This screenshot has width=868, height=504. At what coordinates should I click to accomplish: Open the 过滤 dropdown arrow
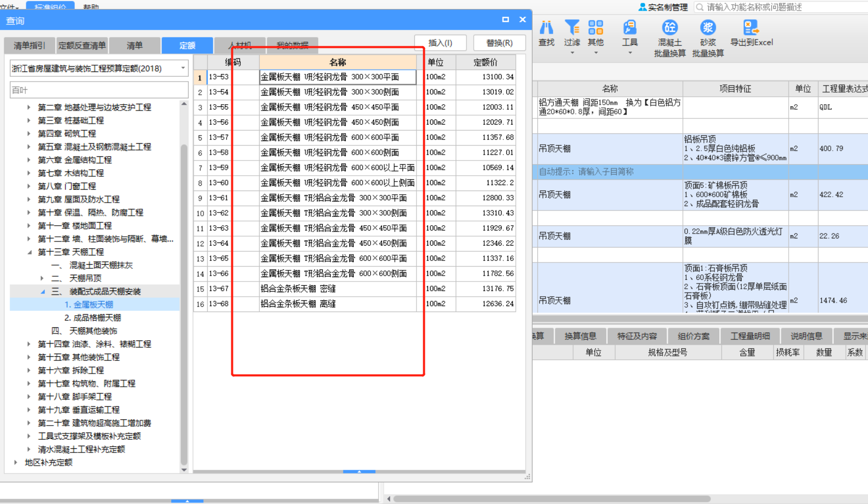click(572, 53)
